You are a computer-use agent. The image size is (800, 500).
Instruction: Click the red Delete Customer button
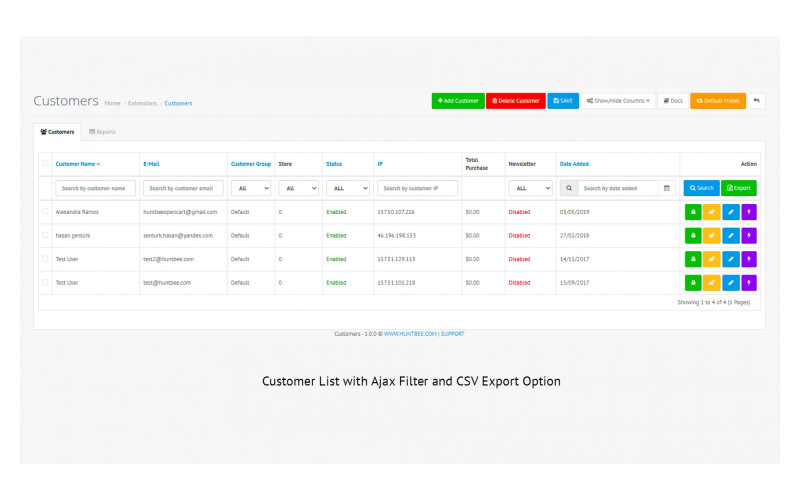[516, 101]
